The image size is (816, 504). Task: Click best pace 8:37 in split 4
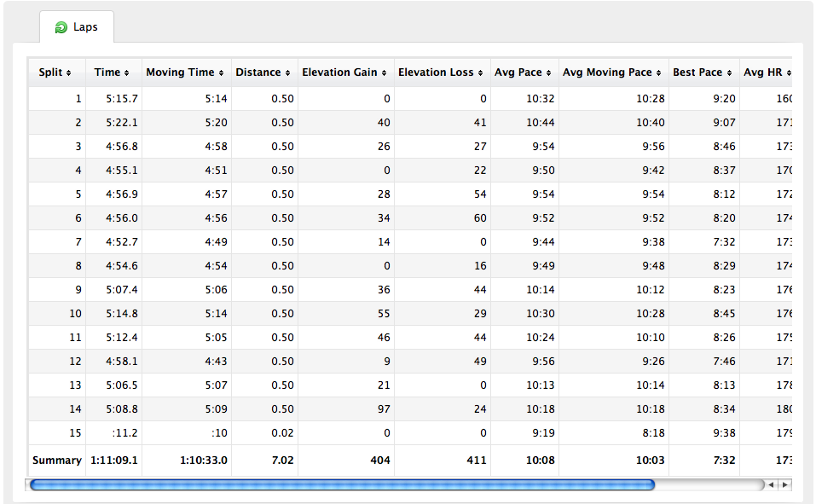(724, 171)
